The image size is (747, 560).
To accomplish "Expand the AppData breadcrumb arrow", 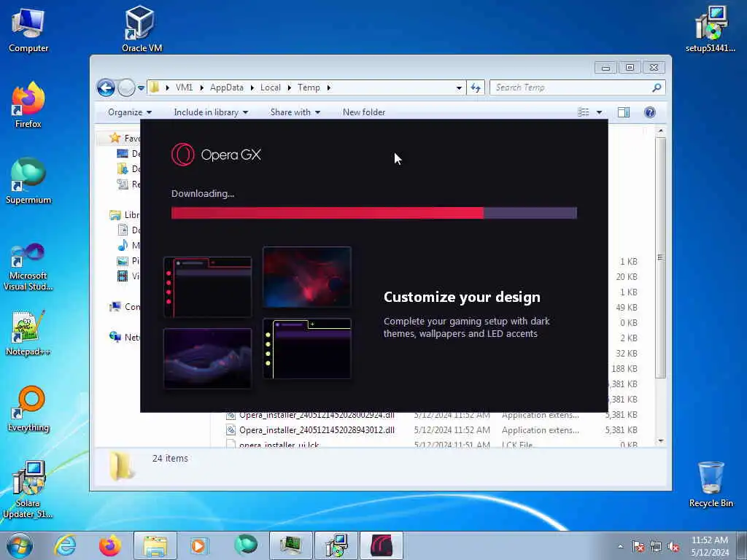I will pyautogui.click(x=252, y=87).
